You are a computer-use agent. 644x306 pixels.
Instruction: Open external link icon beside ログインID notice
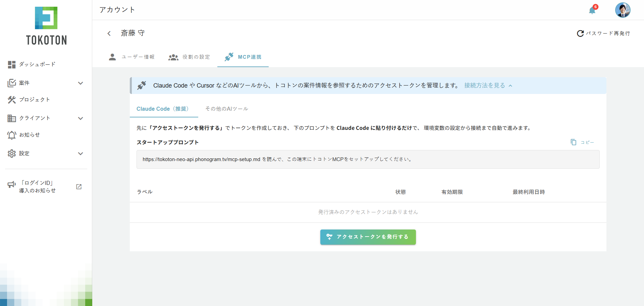pos(79,187)
